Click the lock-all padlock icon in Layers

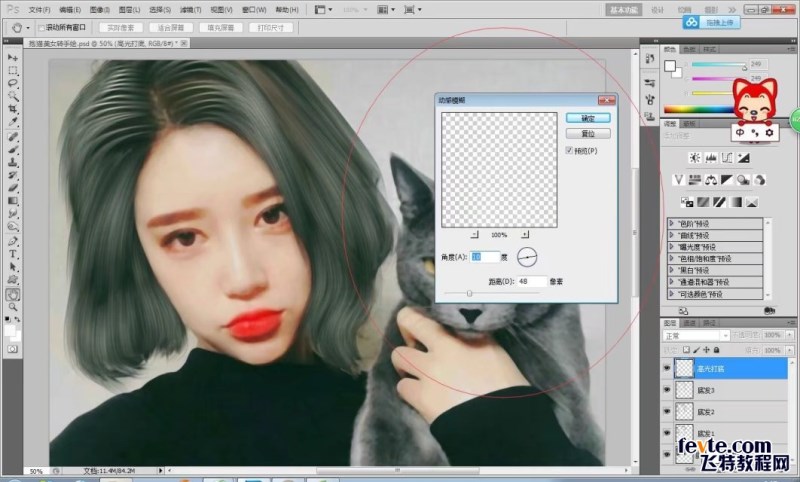716,351
